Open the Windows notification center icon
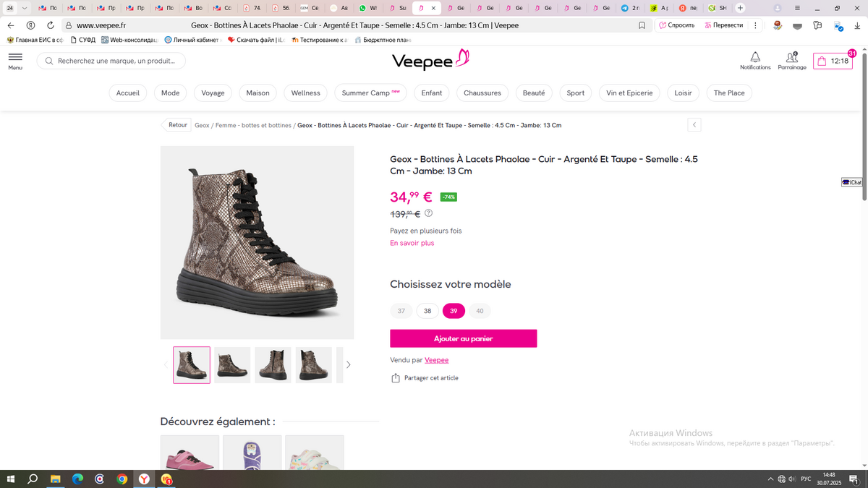This screenshot has height=488, width=868. (x=854, y=479)
